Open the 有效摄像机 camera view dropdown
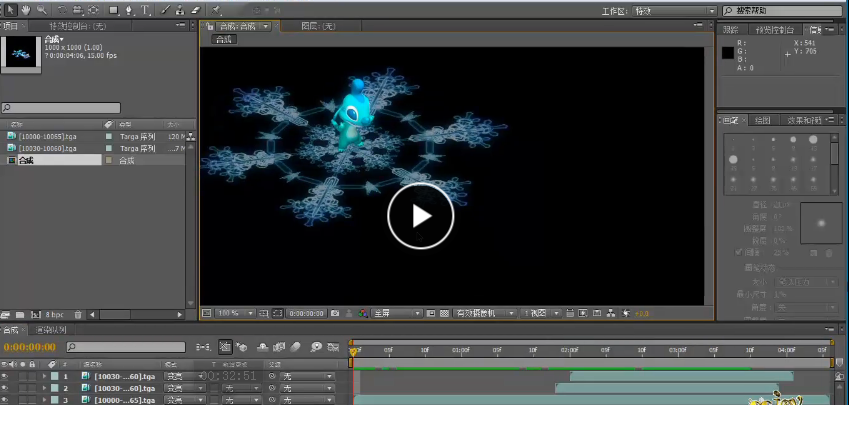Screen dimensions: 849x428 pos(484,313)
